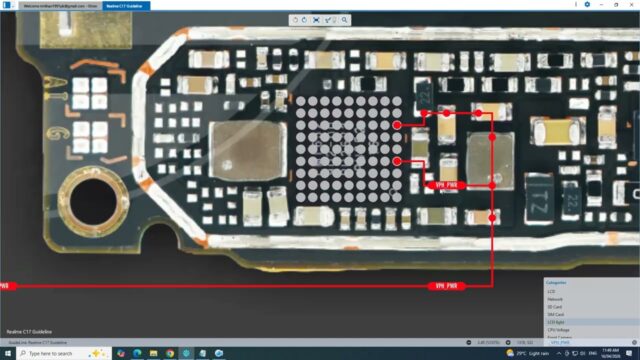Click the VPH_PWR label near the chip
Image resolution: width=640 pixels, height=360 pixels.
coord(446,185)
